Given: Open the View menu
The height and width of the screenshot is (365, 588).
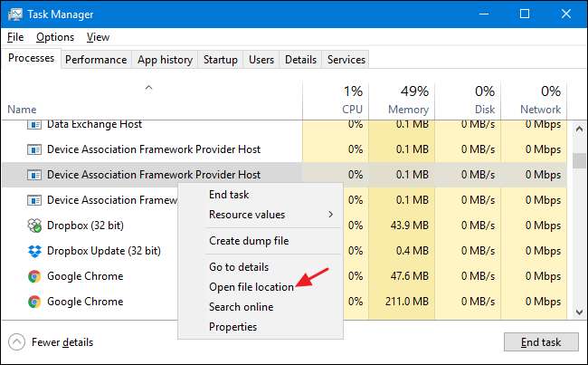Looking at the screenshot, I should pyautogui.click(x=98, y=37).
